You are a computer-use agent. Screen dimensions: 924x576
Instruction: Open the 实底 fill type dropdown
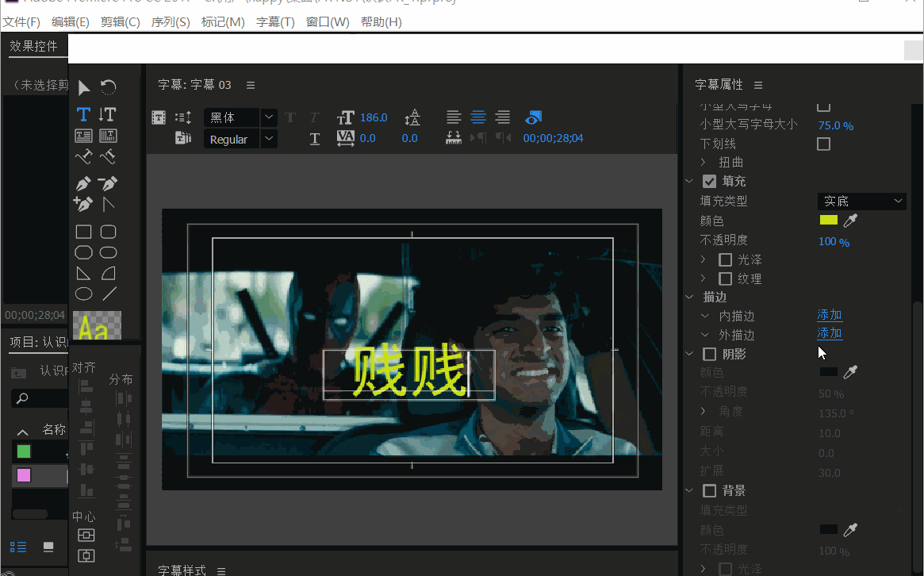coord(861,201)
